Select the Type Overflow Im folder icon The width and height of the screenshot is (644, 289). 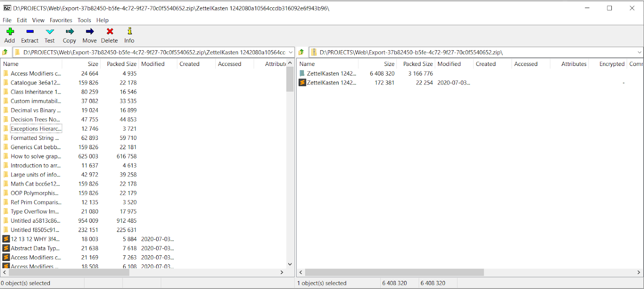point(6,211)
